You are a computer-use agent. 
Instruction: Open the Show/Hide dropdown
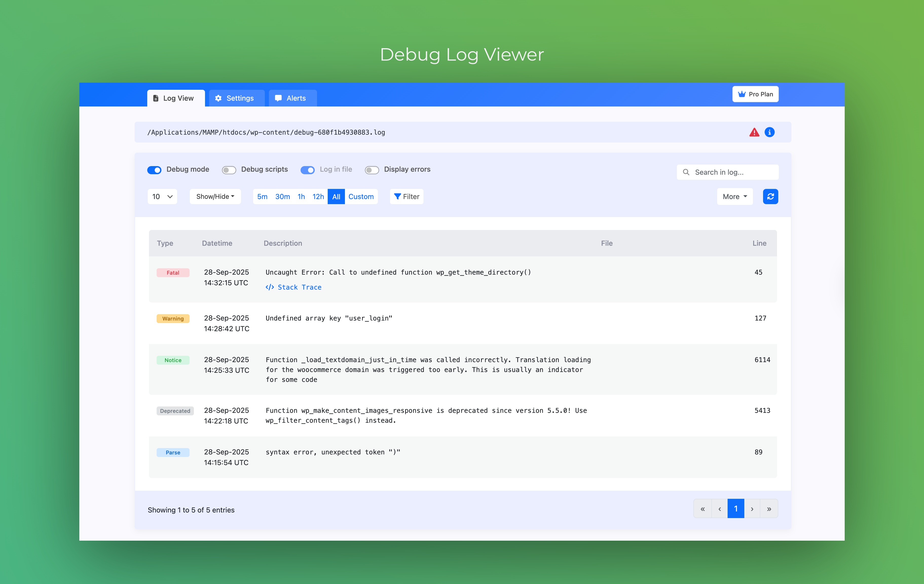(215, 196)
